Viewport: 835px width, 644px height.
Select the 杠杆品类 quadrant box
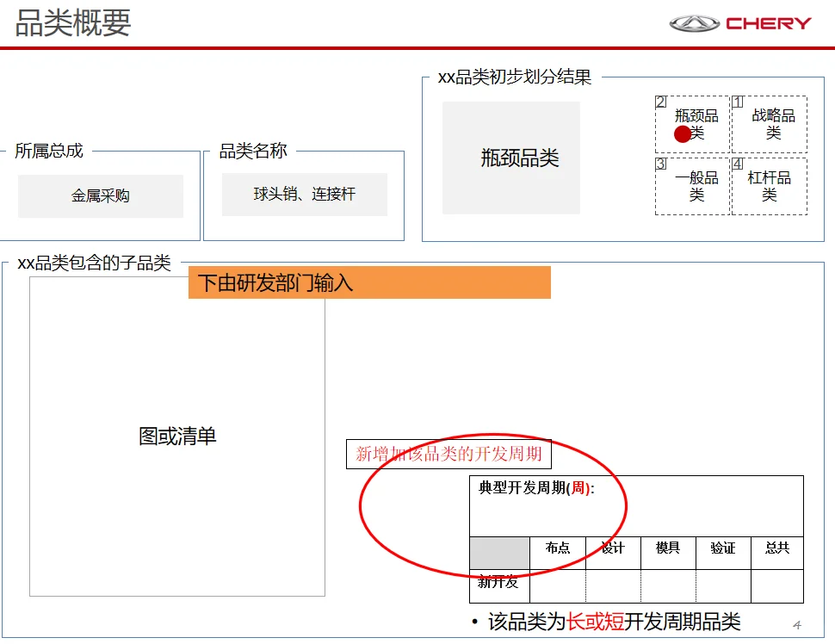pyautogui.click(x=771, y=185)
